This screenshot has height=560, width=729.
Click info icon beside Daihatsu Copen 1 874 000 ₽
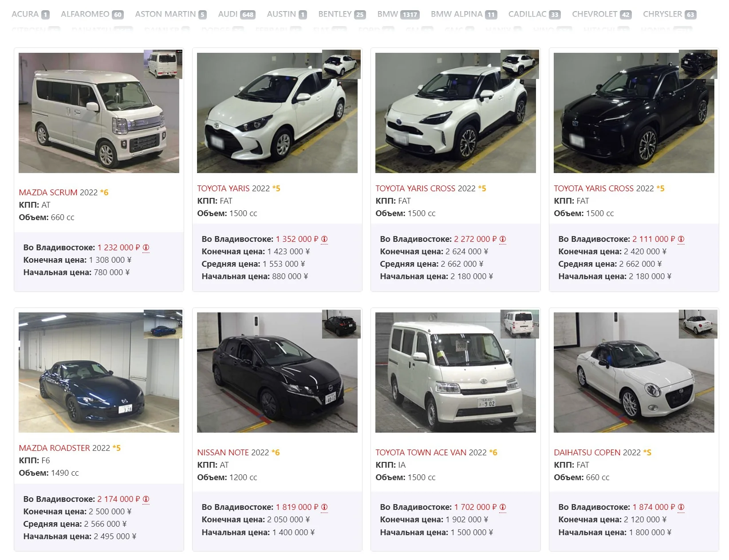click(681, 507)
